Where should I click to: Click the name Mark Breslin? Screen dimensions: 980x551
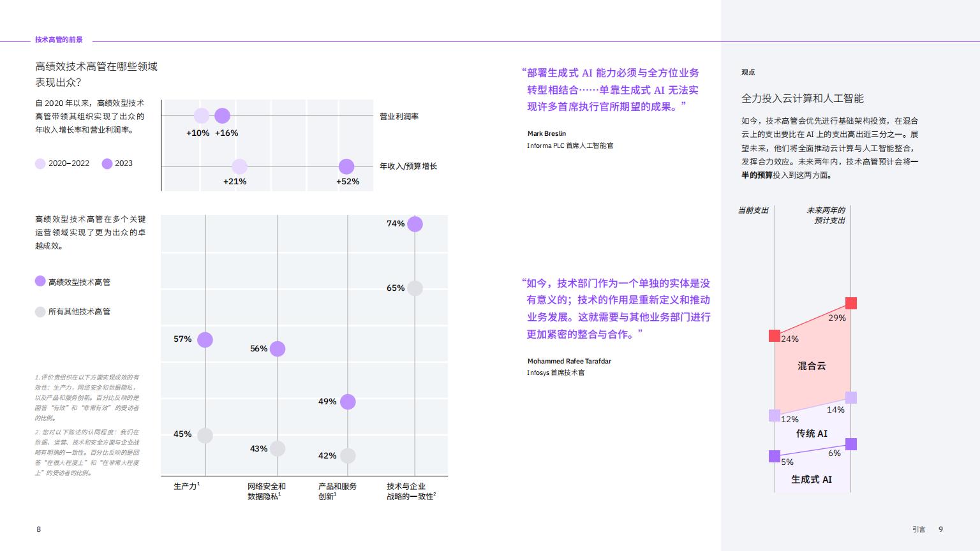click(547, 133)
